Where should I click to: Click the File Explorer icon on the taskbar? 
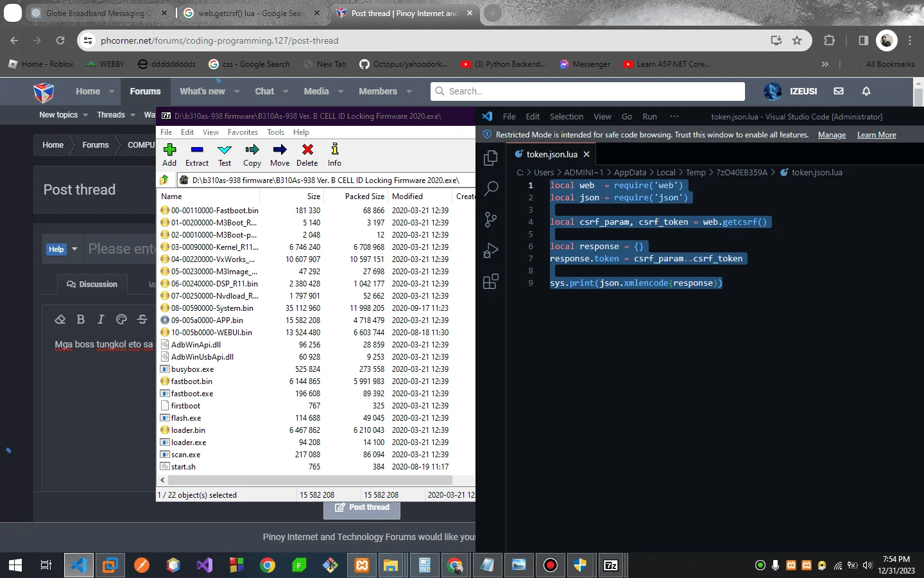(x=391, y=565)
